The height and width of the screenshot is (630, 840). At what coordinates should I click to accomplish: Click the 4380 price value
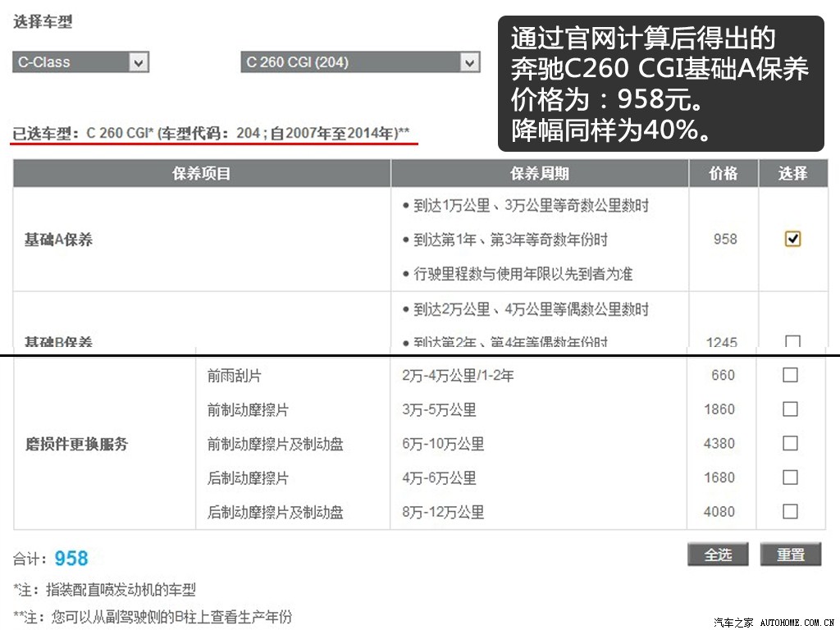[719, 444]
